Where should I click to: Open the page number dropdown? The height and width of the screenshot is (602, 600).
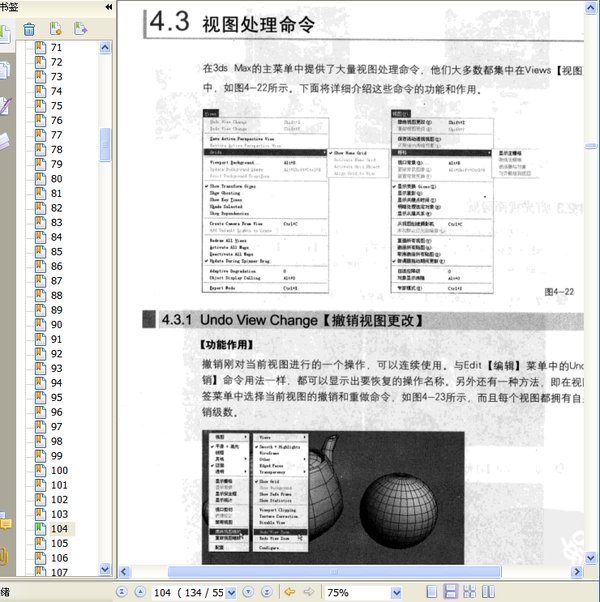click(x=231, y=593)
